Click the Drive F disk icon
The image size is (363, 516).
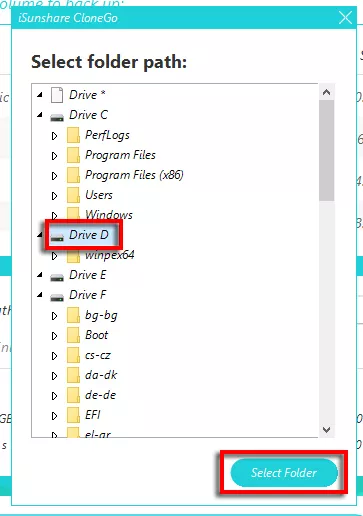tap(57, 297)
